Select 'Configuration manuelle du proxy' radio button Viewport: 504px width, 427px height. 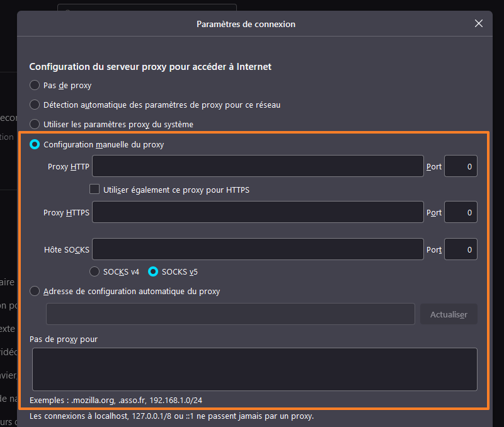coord(35,144)
